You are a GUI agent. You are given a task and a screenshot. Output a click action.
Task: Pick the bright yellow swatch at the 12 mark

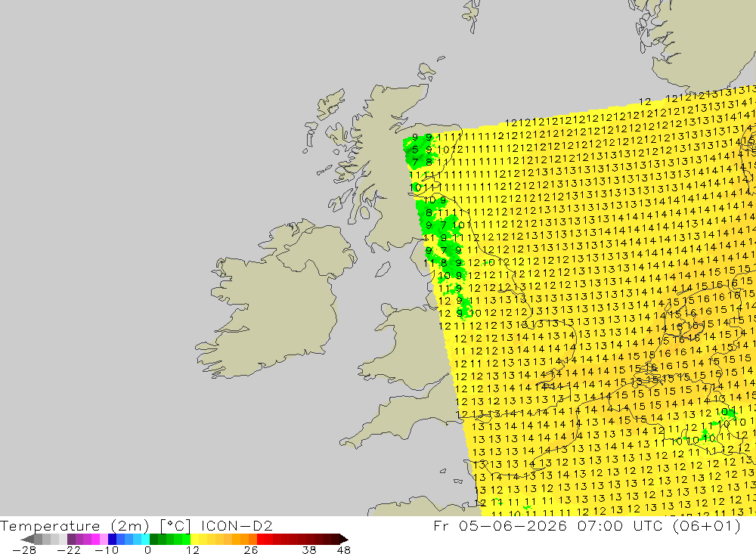coord(195,539)
